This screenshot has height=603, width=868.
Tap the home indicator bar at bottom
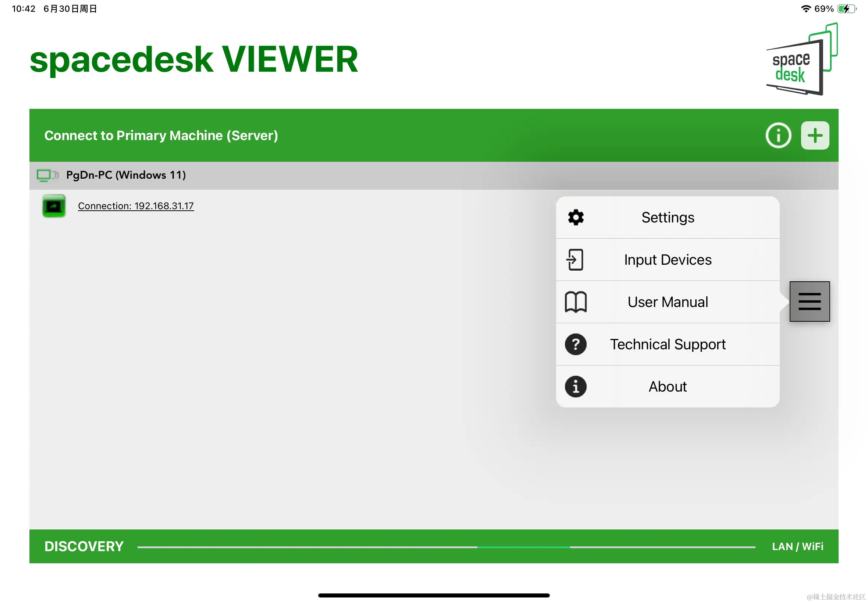click(x=434, y=595)
